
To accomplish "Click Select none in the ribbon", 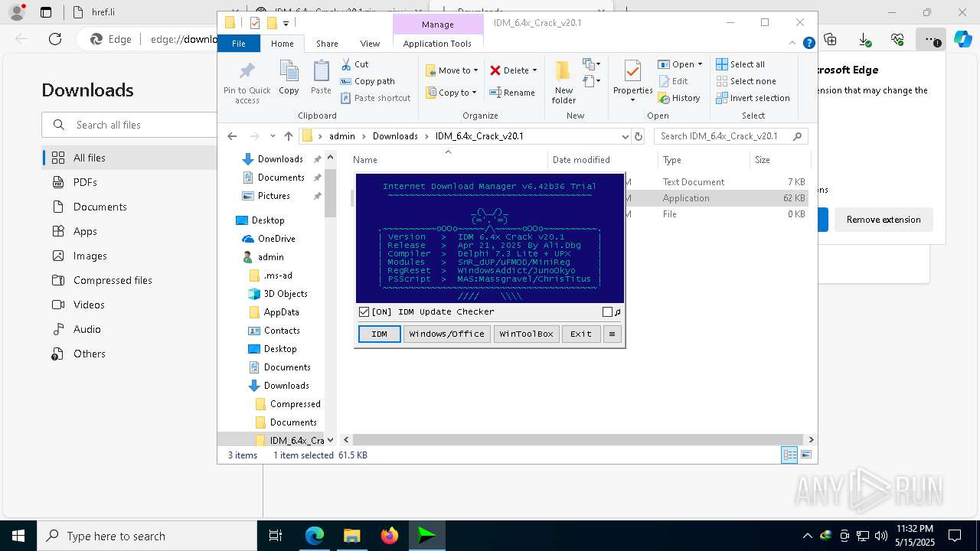I will tap(746, 81).
